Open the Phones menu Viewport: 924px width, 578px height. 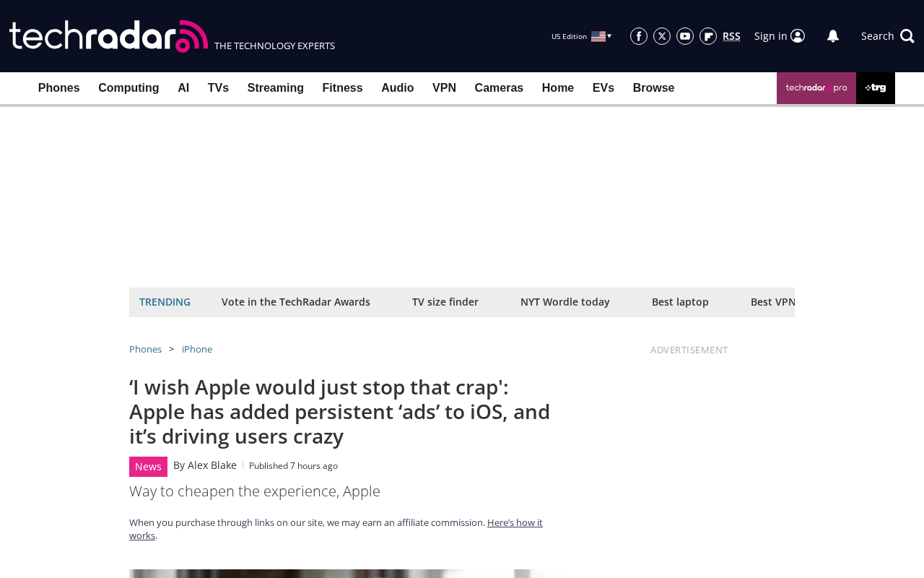[59, 88]
